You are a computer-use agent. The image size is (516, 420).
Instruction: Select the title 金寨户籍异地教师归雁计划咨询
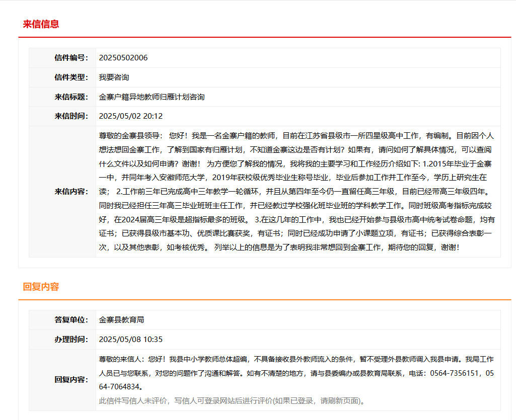coord(152,97)
